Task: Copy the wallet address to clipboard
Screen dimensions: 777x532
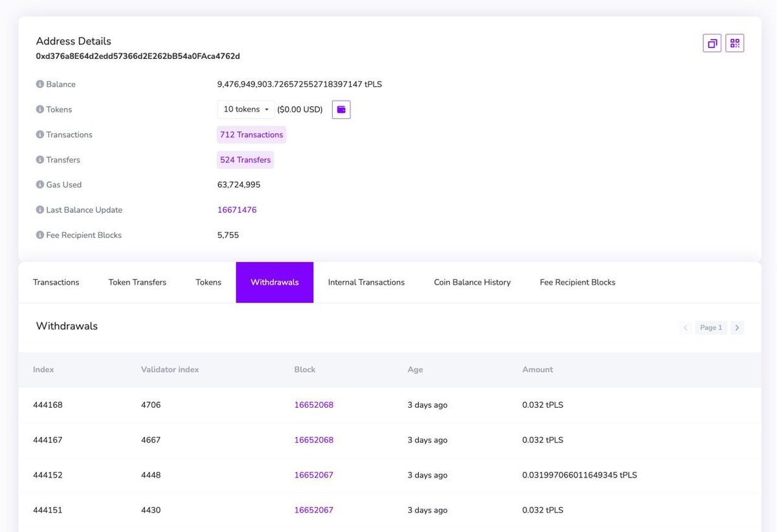Action: coord(712,42)
